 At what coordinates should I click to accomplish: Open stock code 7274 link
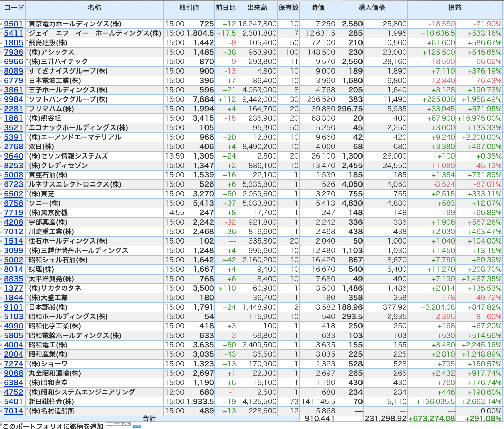(x=13, y=364)
